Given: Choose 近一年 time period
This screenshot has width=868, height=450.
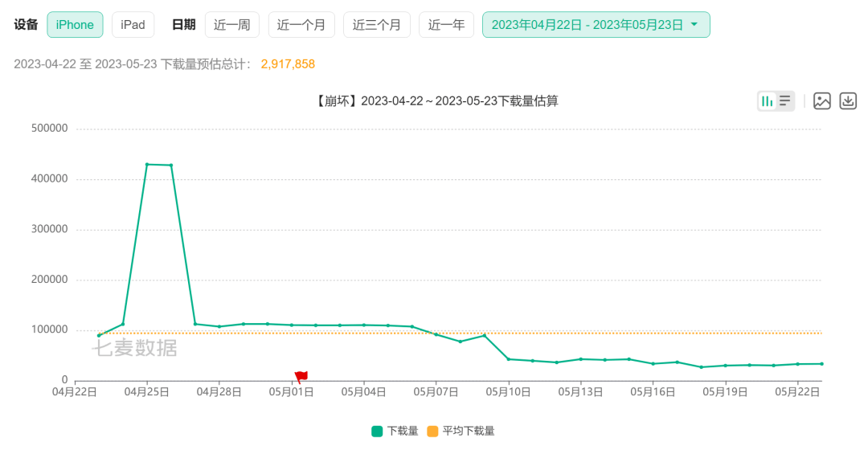Looking at the screenshot, I should [446, 25].
